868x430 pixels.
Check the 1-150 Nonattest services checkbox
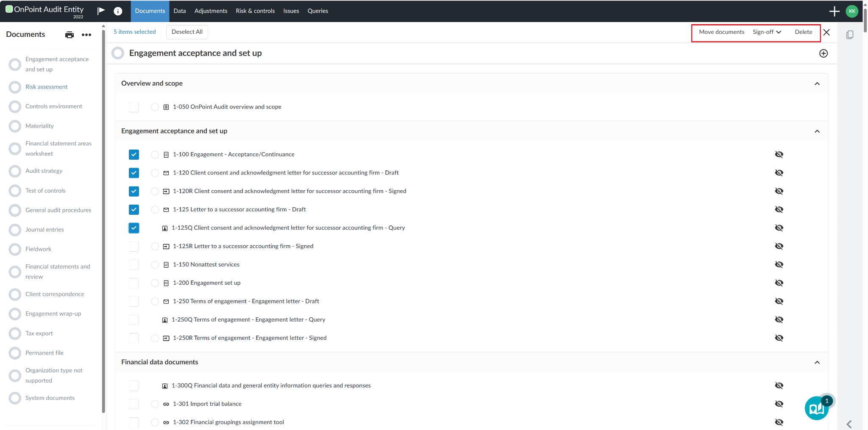[134, 265]
